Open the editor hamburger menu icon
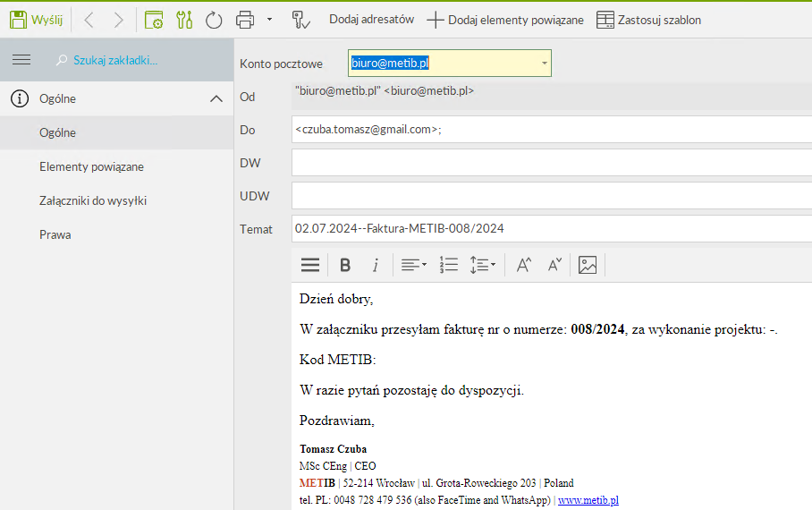This screenshot has height=510, width=812. pos(310,265)
